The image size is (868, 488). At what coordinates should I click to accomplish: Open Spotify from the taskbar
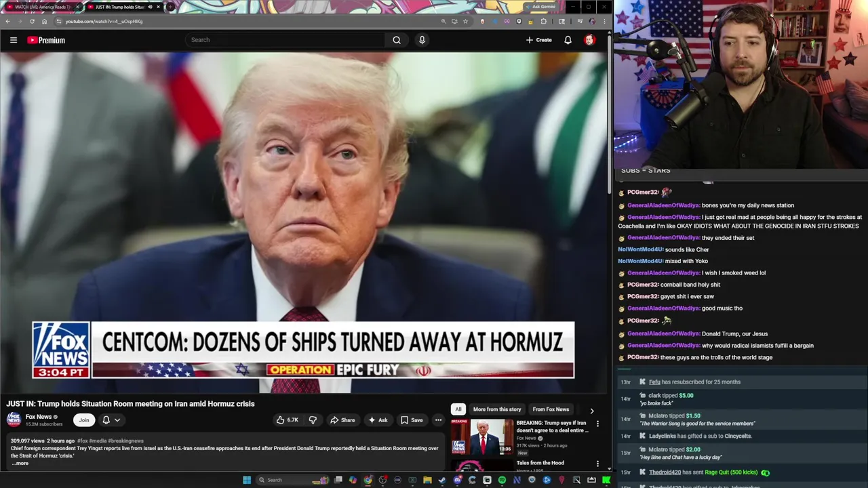[x=502, y=480]
